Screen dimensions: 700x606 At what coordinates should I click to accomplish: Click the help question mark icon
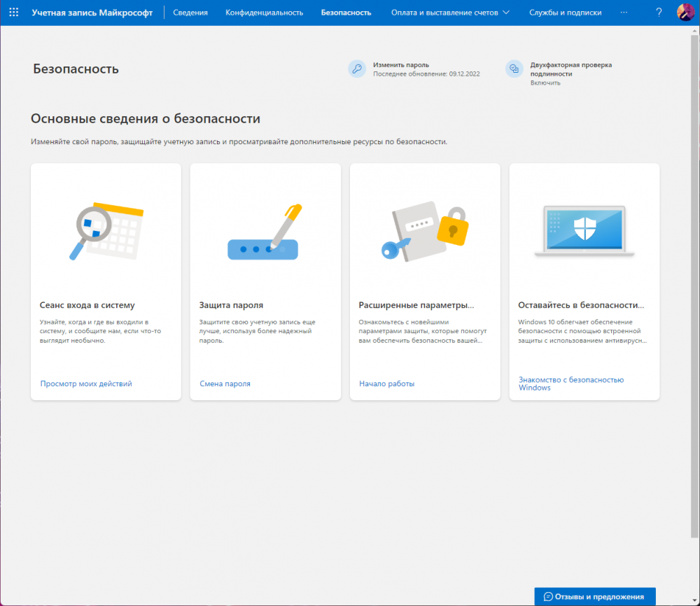[x=659, y=13]
